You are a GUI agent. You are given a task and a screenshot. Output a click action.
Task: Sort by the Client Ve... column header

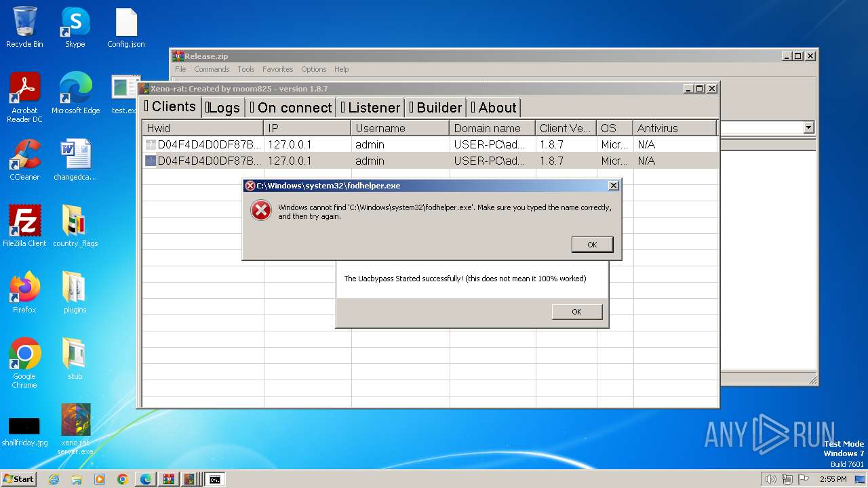pos(566,128)
